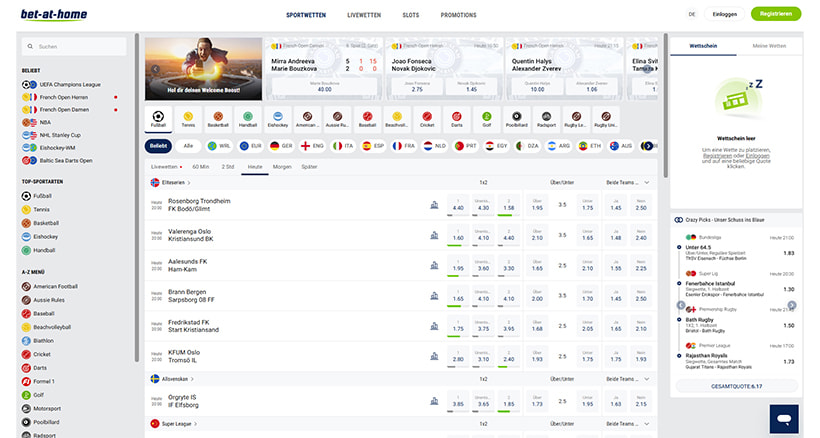Click the bet-at-home logo

pos(54,14)
